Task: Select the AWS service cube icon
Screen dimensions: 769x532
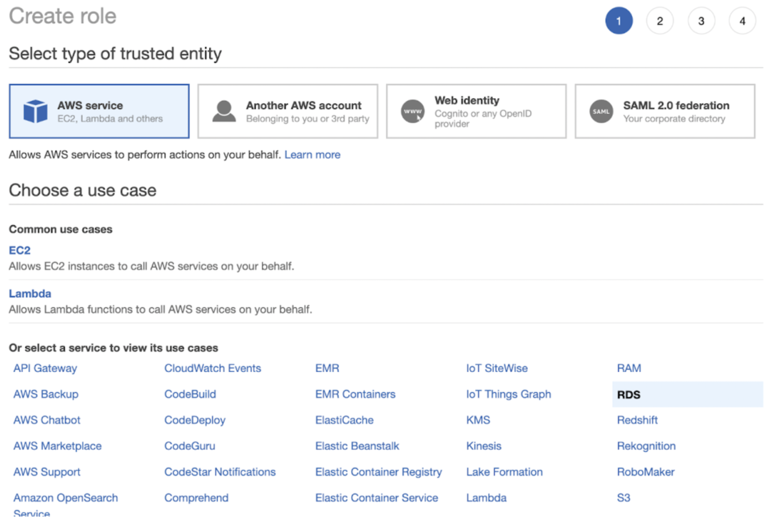Action: [35, 111]
